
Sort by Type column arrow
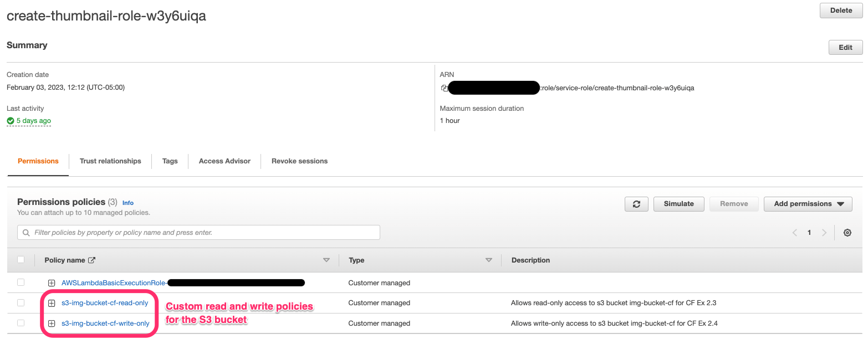(489, 260)
